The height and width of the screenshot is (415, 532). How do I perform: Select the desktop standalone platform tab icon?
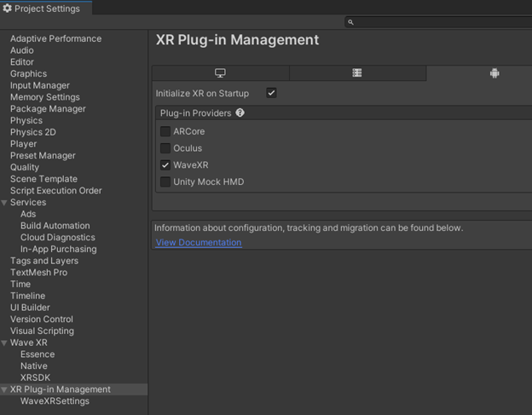click(x=220, y=73)
